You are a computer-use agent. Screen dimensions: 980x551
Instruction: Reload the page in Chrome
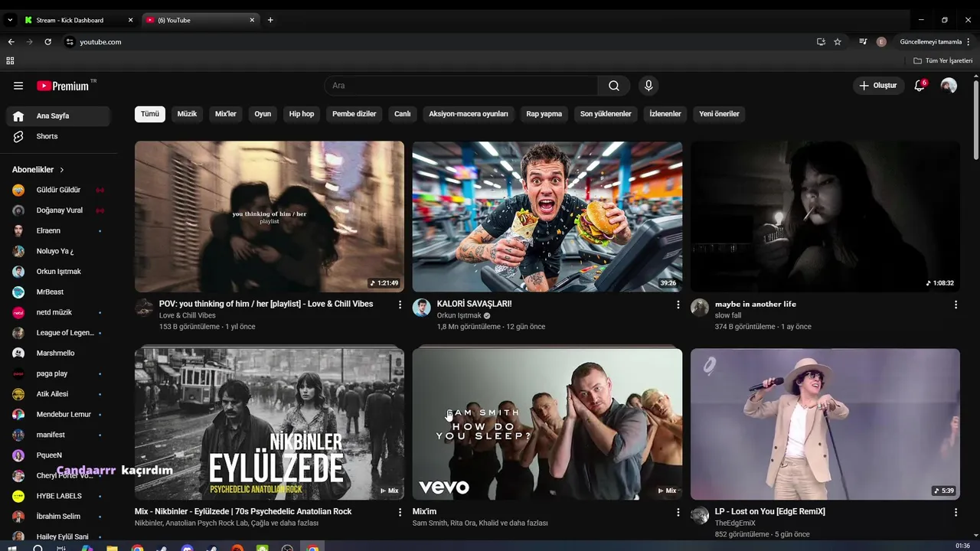(x=47, y=42)
